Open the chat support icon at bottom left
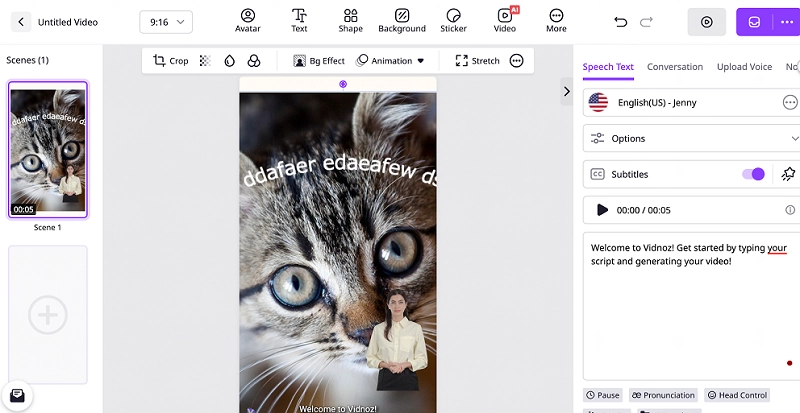Viewport: 800px width, 413px height. pyautogui.click(x=17, y=395)
